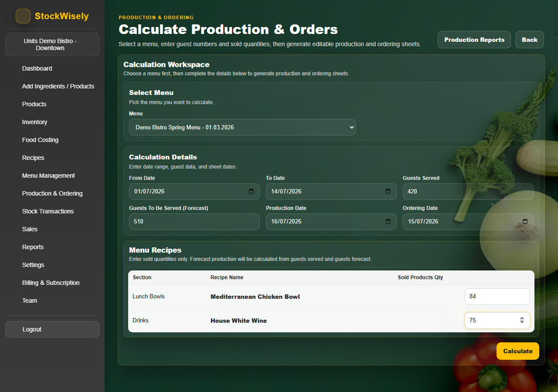This screenshot has width=558, height=392.
Task: Open Reports in sidebar
Action: click(x=33, y=247)
